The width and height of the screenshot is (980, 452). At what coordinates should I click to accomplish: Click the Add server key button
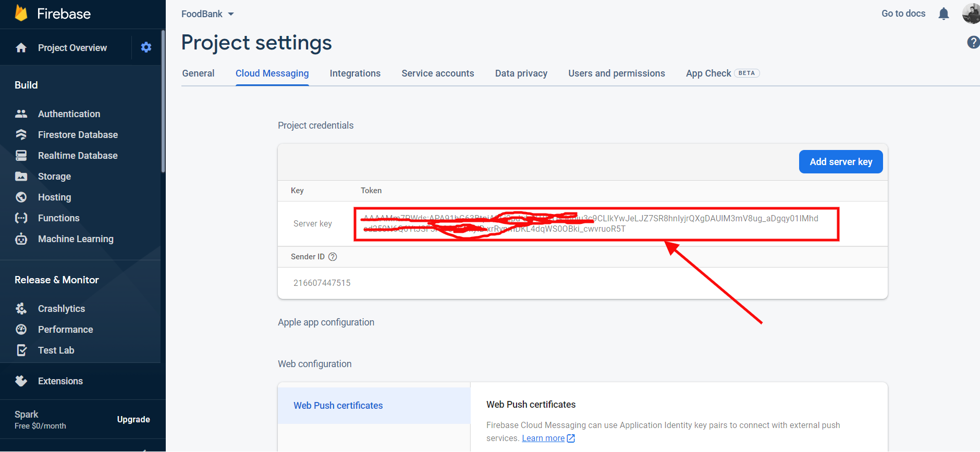(841, 162)
